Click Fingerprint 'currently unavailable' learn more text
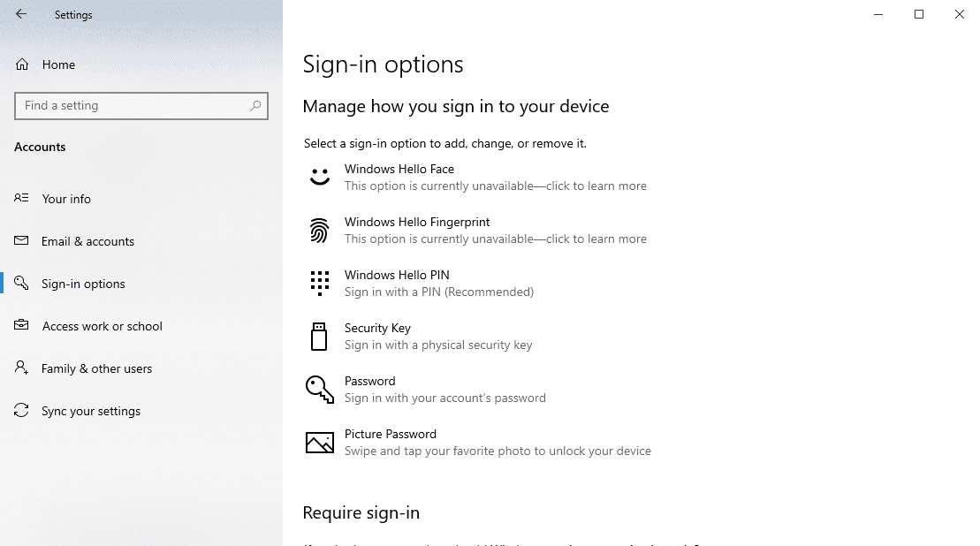This screenshot has width=980, height=546. coord(496,239)
